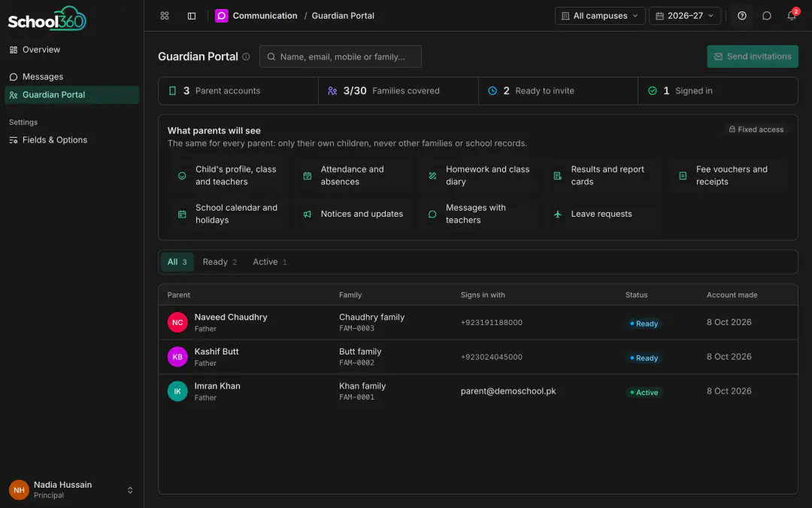812x508 pixels.
Task: Click the IK avatar for Imran Khan
Action: (177, 391)
